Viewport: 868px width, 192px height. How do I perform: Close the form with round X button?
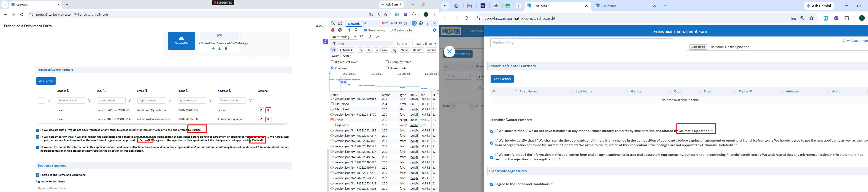pyautogui.click(x=449, y=51)
